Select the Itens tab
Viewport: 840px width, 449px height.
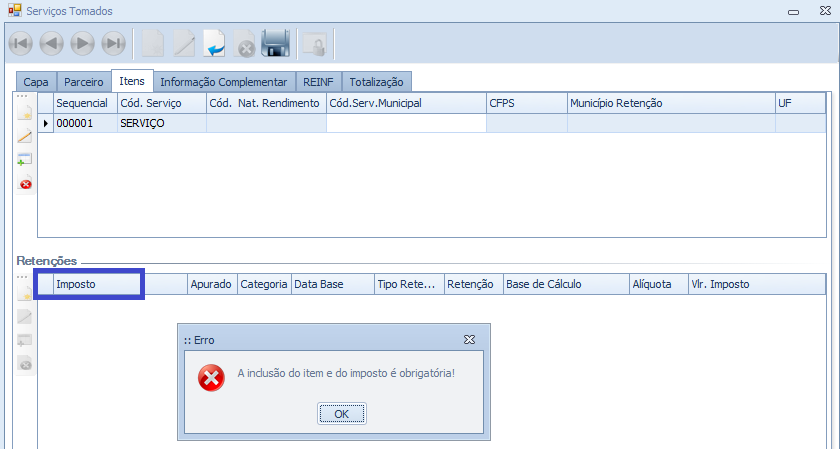point(132,81)
